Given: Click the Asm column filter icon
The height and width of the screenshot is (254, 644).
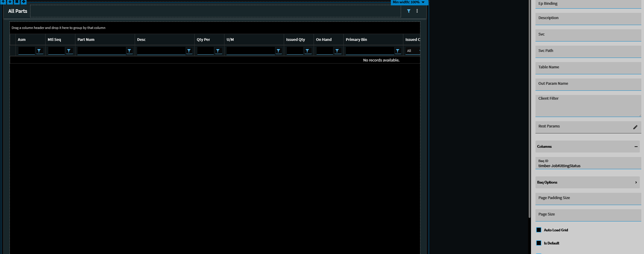Looking at the screenshot, I should pos(39,51).
